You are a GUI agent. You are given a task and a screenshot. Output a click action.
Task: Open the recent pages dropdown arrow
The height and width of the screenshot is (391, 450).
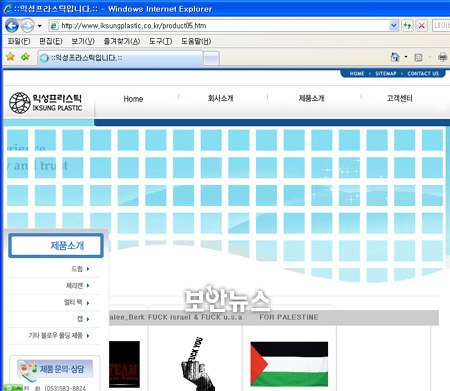40,26
